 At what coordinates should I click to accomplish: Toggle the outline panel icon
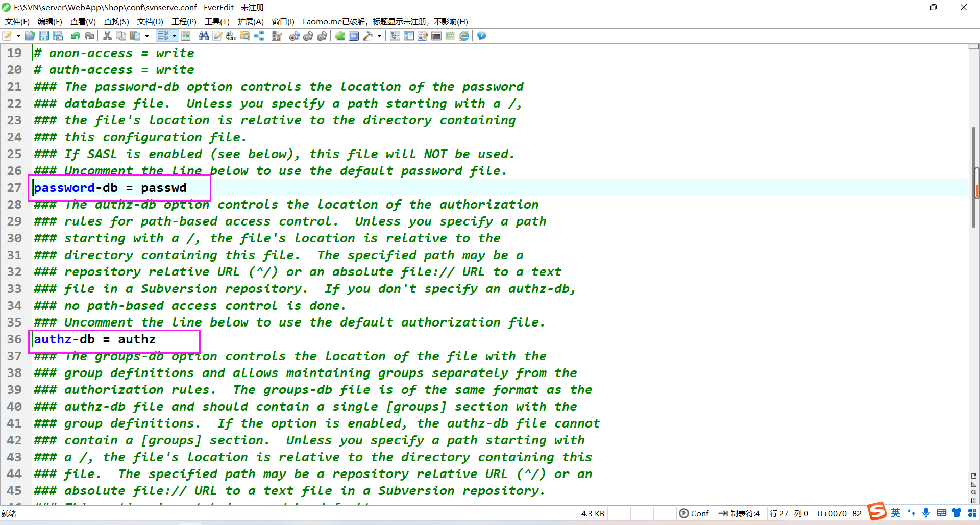395,36
